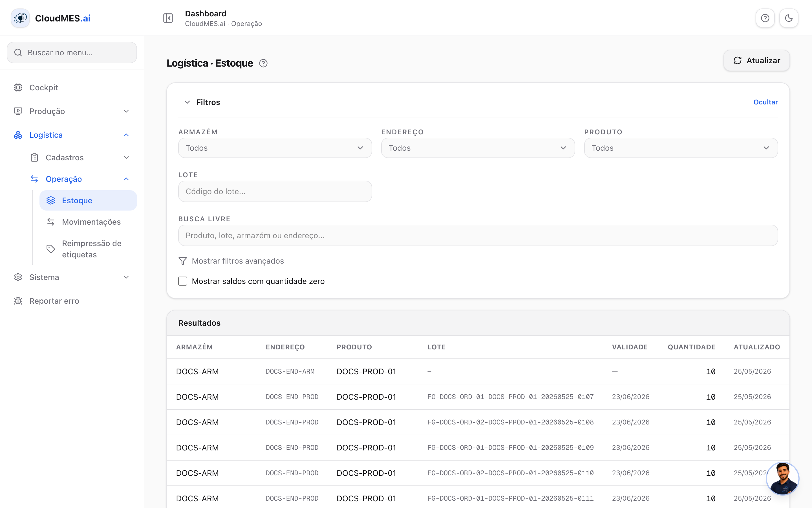Screen dimensions: 812x508
Task: Focus the Lote code input
Action: [x=275, y=192]
